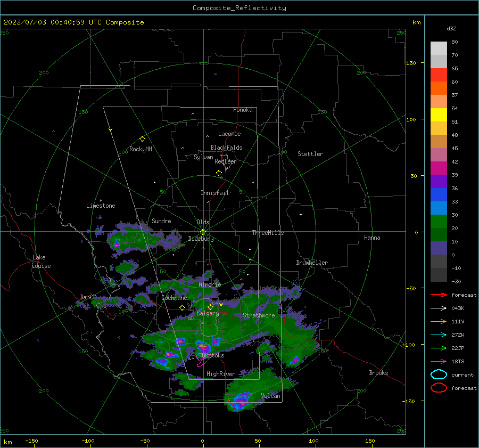Click the orange 111V arrow icon

pyautogui.click(x=439, y=321)
